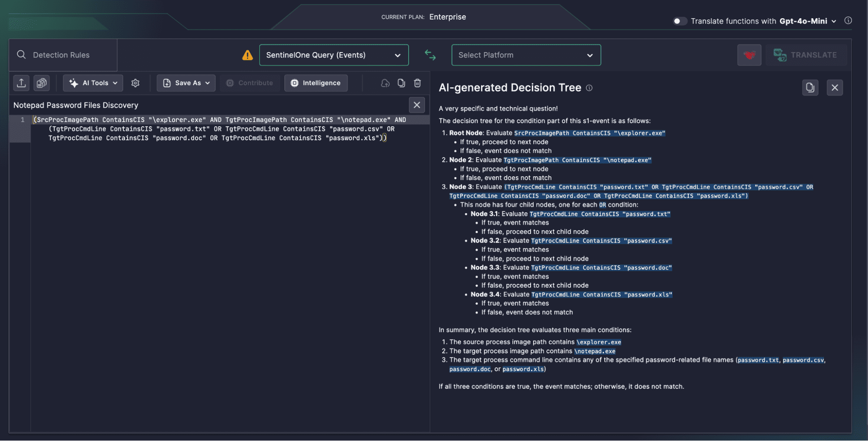Click the multi-document copy icon in toolbar

pos(42,83)
